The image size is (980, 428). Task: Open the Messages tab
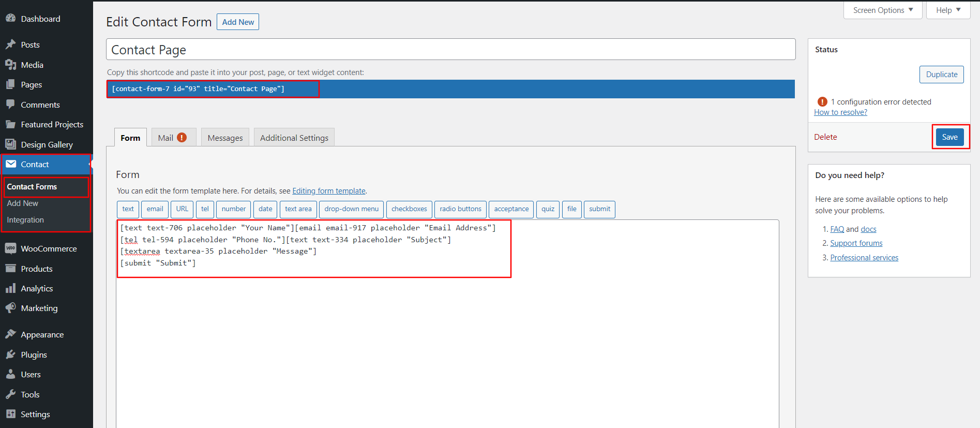click(x=225, y=138)
